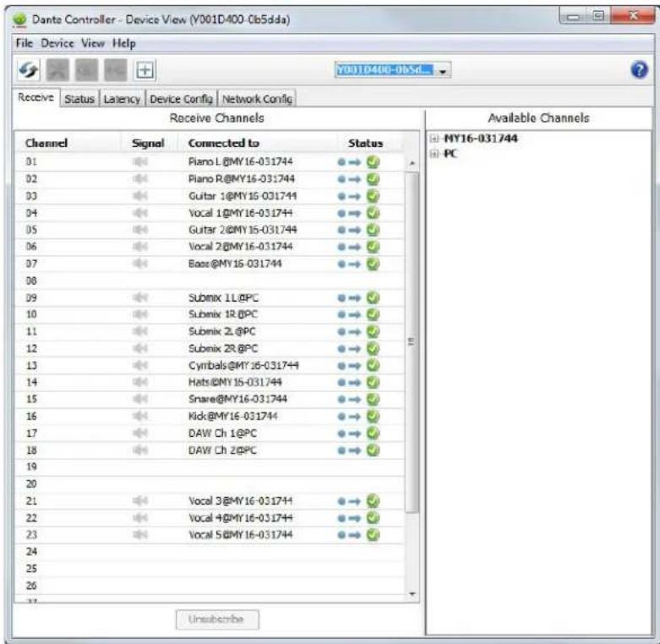The image size is (660, 644).
Task: Switch to the Network Config tab
Action: (257, 99)
